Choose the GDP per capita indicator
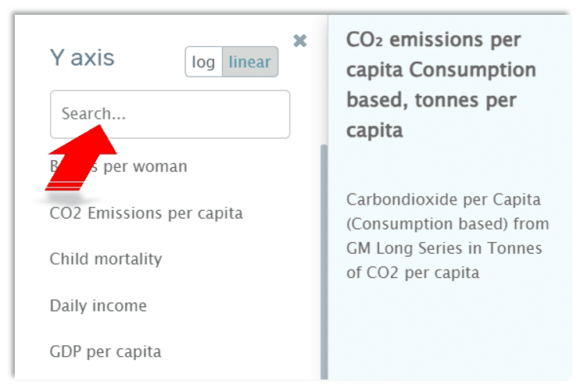This screenshot has width=580, height=392. (106, 351)
